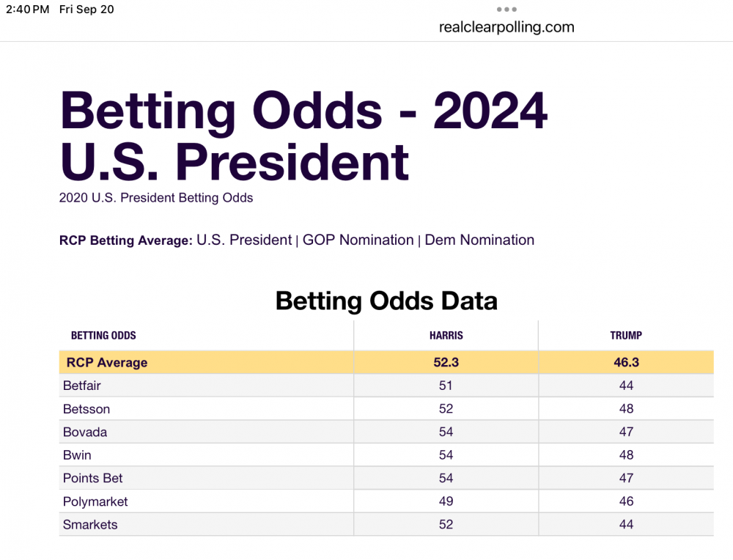Tap the three-dot multitasking icon

[507, 10]
